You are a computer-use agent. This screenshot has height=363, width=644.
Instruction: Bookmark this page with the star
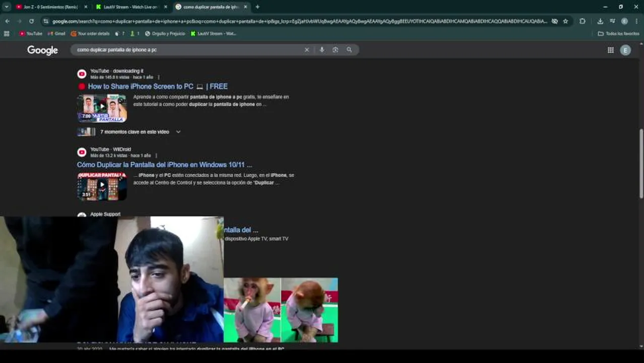[x=565, y=21]
